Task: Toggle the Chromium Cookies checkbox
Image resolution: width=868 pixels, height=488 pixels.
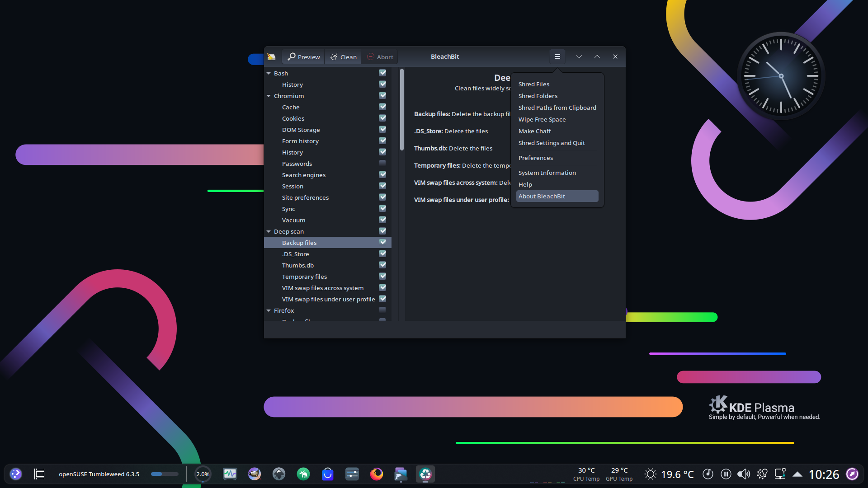Action: tap(382, 118)
